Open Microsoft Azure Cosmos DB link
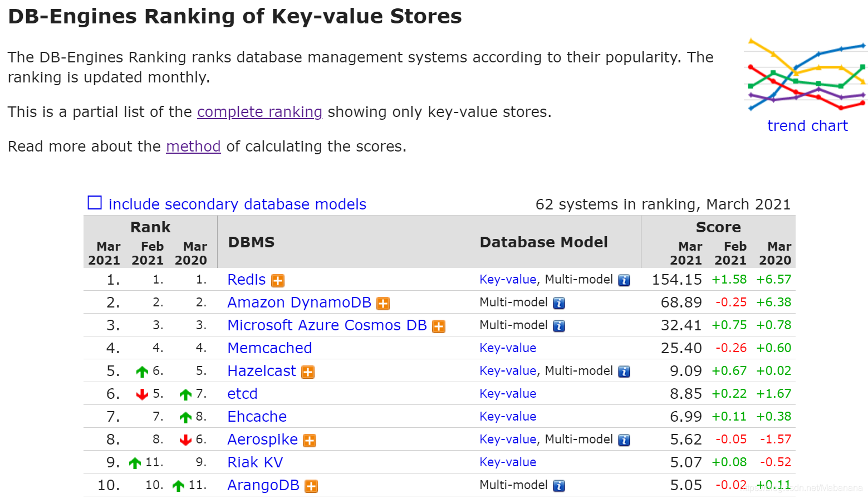The image size is (868, 498). point(327,325)
